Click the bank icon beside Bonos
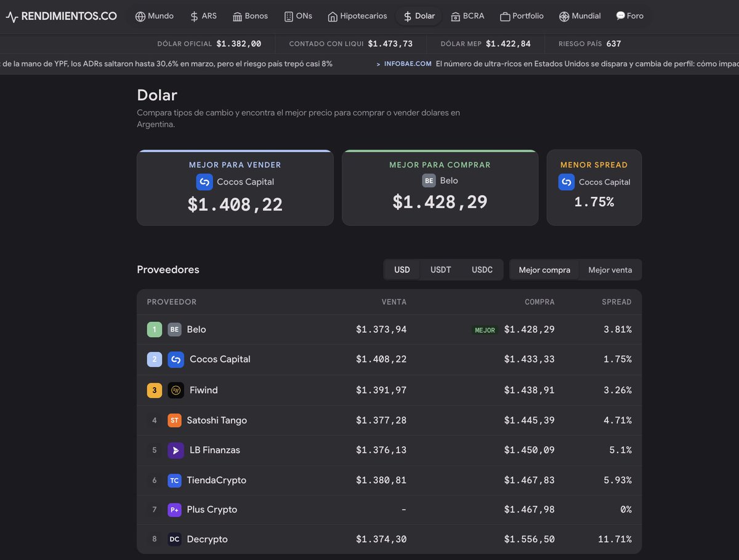This screenshot has height=560, width=739. click(x=237, y=17)
